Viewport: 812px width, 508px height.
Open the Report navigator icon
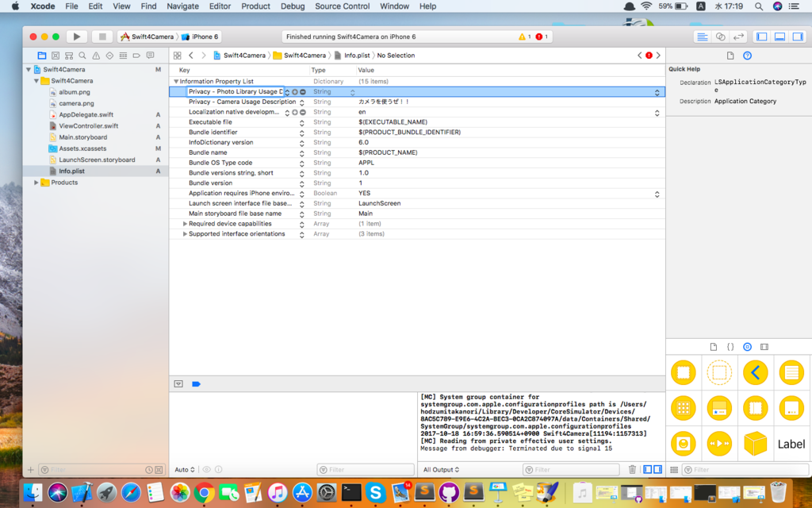[150, 56]
